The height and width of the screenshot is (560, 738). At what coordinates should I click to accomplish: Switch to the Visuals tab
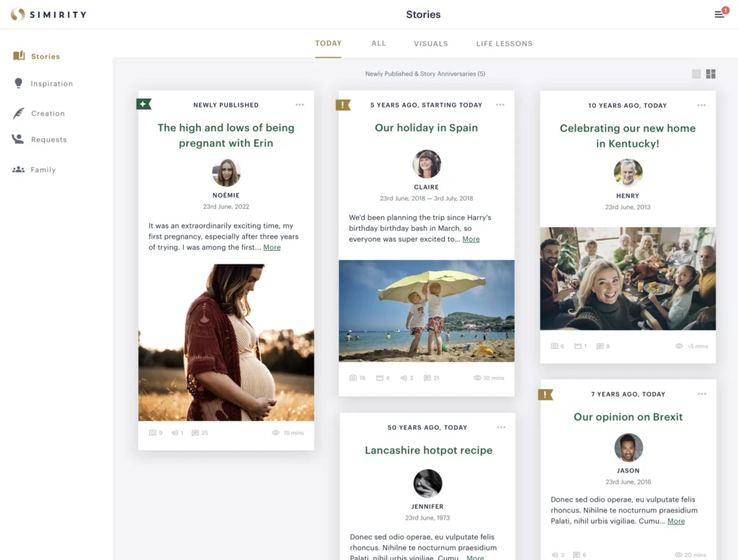click(430, 44)
